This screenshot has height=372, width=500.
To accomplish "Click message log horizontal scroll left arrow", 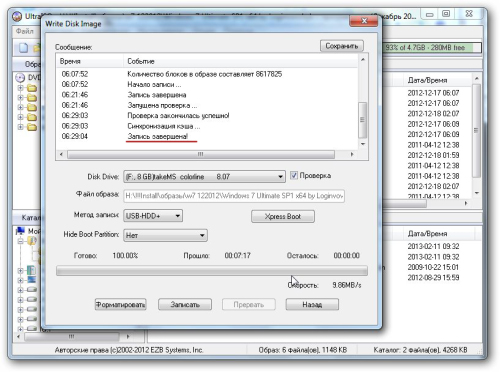I will (61, 154).
